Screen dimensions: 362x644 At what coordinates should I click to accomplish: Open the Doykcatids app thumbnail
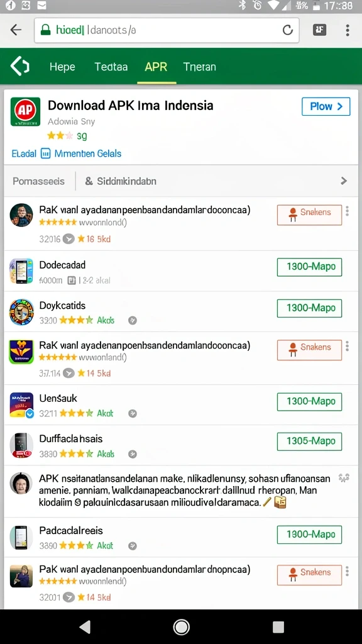21,312
